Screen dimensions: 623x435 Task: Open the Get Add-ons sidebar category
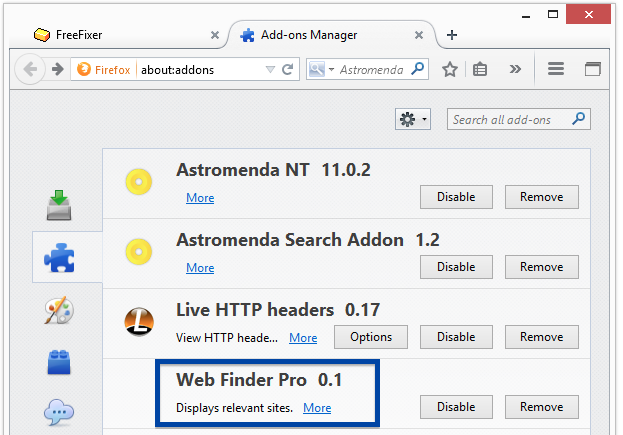(59, 205)
